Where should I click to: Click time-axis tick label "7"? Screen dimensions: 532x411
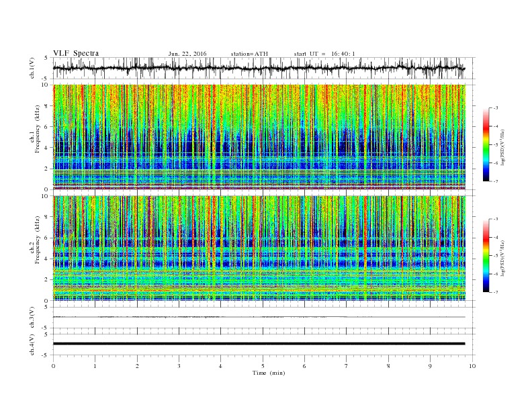[347, 366]
